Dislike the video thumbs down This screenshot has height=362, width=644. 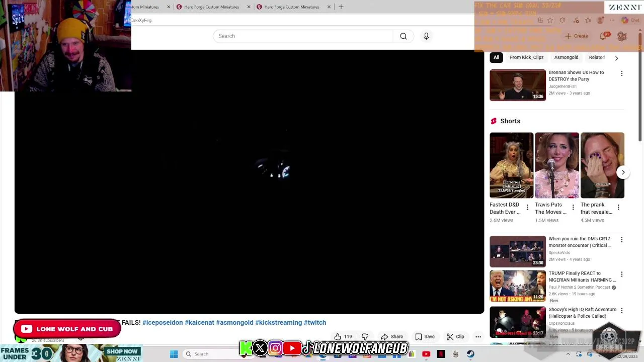click(365, 337)
